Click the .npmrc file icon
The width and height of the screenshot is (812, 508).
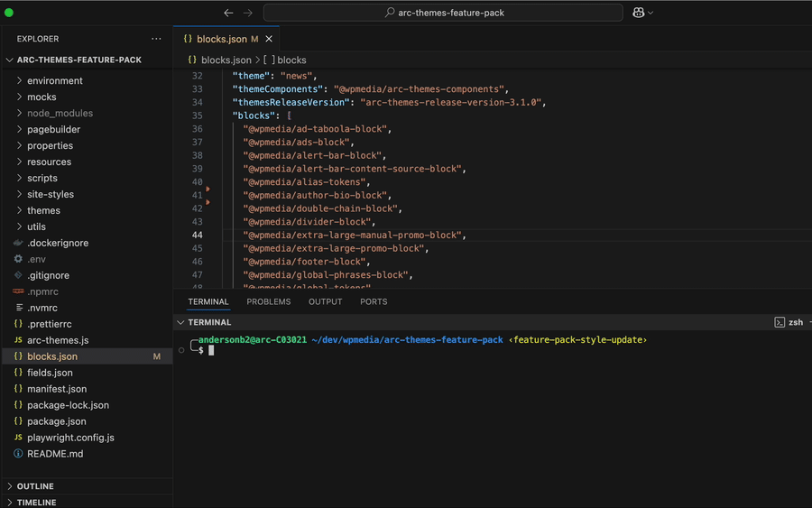(18, 291)
